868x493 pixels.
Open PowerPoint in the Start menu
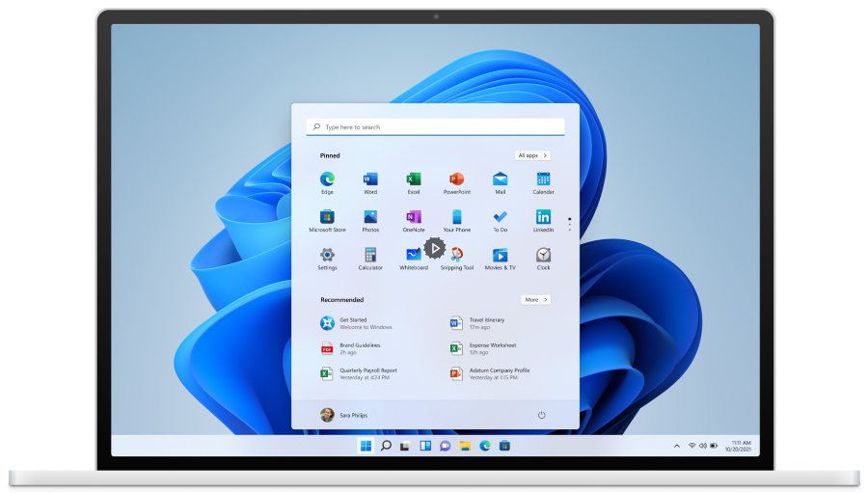(457, 179)
